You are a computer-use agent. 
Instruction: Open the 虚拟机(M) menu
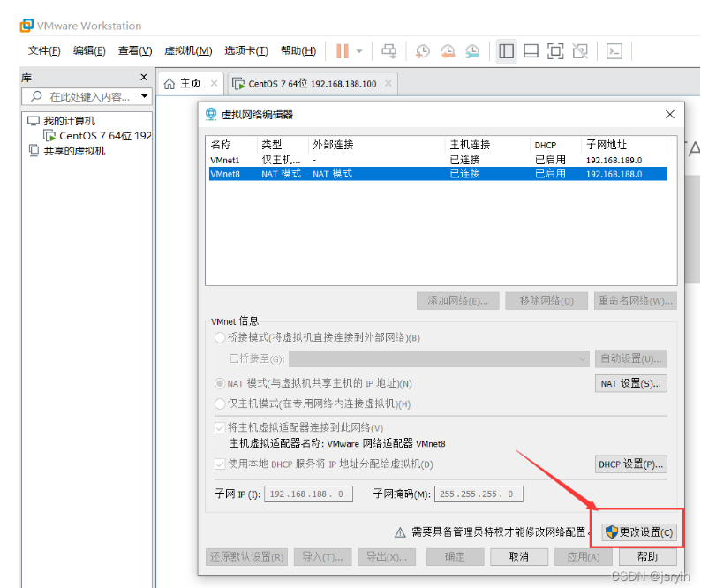point(188,50)
